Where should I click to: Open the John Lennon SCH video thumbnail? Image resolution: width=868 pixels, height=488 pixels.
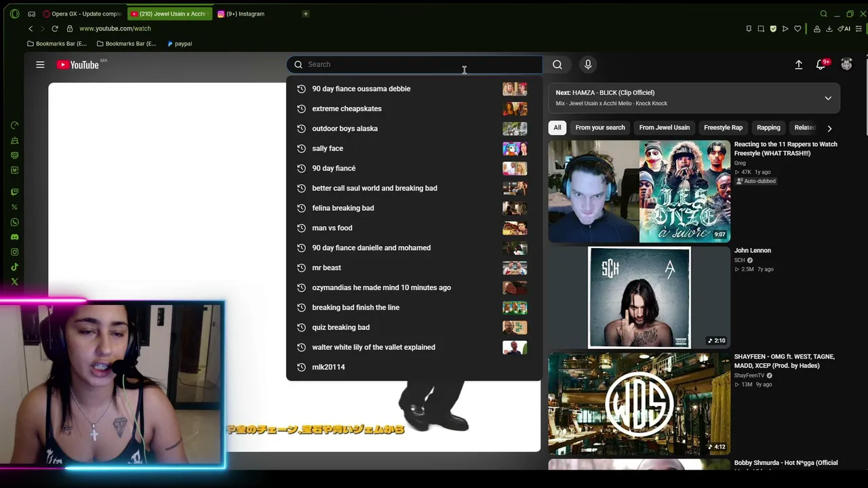tap(639, 297)
